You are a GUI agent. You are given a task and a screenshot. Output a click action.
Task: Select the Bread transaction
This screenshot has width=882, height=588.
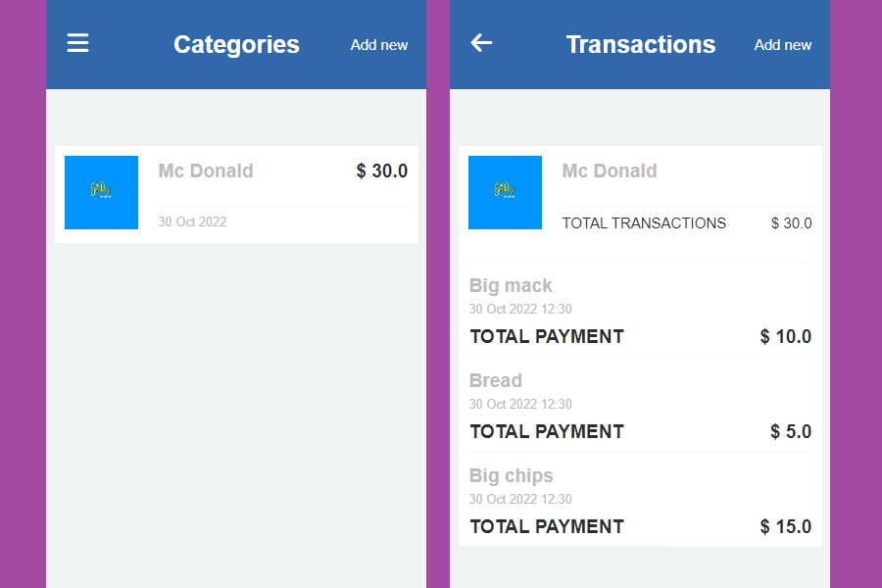click(x=495, y=381)
